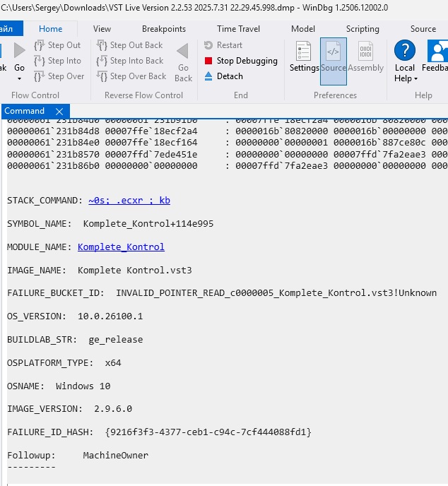Click OS_VERSION value 10.0.26100.1
The width and height of the screenshot is (448, 486).
point(110,316)
